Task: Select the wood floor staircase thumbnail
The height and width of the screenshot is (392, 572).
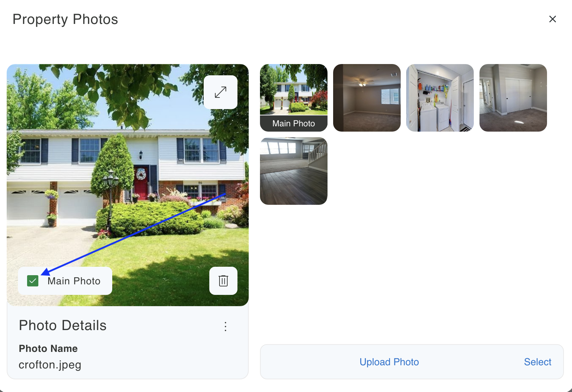Action: [x=294, y=171]
